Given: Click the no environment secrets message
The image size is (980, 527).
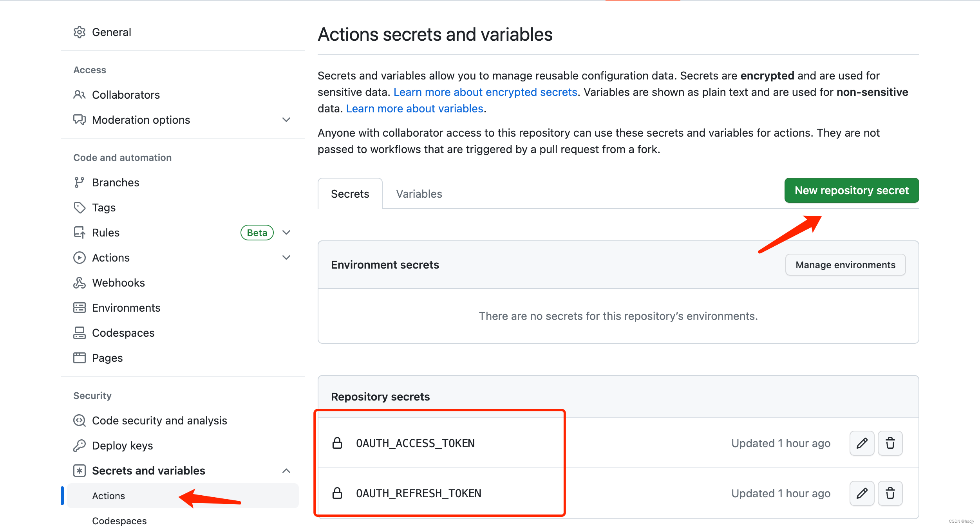Looking at the screenshot, I should click(x=618, y=316).
